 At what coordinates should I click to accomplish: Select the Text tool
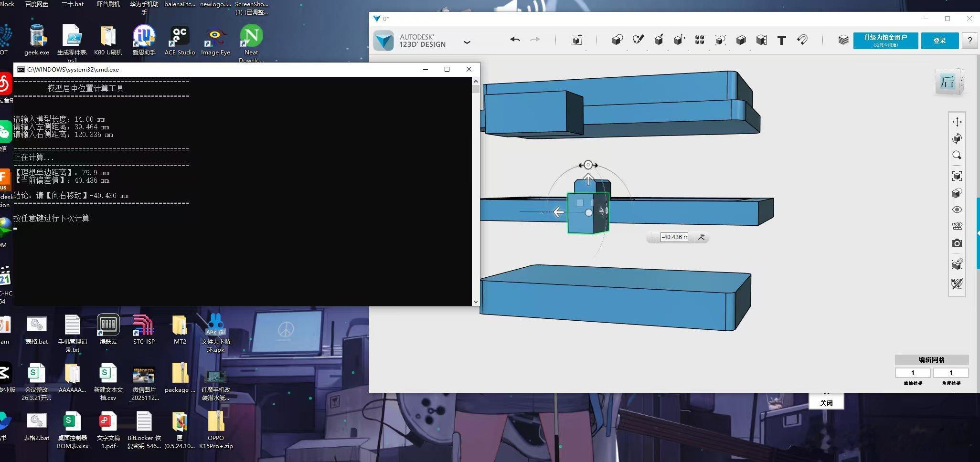click(782, 40)
